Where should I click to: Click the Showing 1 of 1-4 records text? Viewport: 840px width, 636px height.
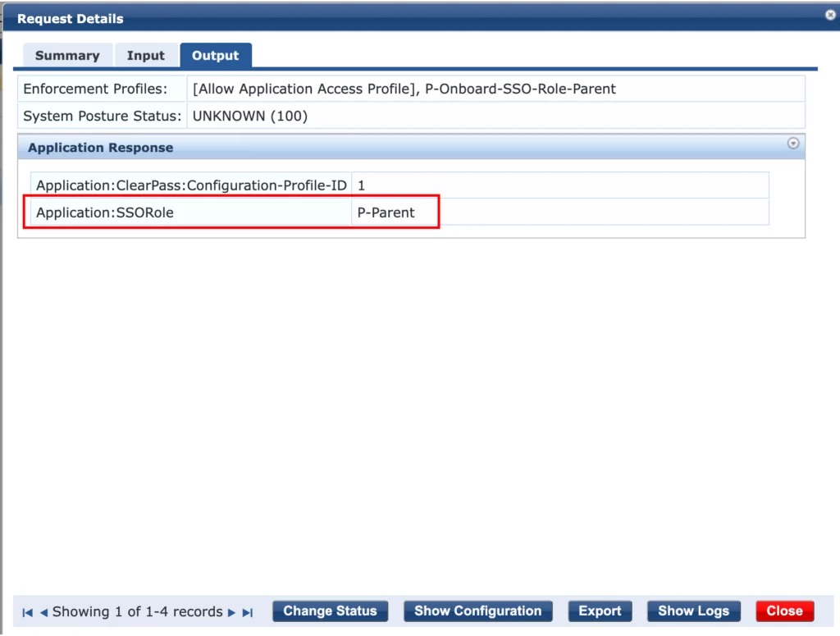(135, 611)
